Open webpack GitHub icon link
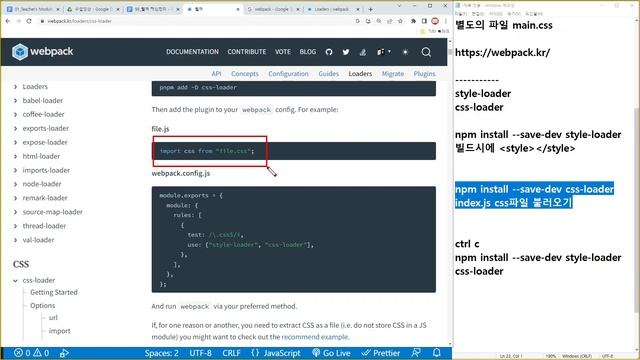Screen dimensions: 640x360 click(x=329, y=52)
